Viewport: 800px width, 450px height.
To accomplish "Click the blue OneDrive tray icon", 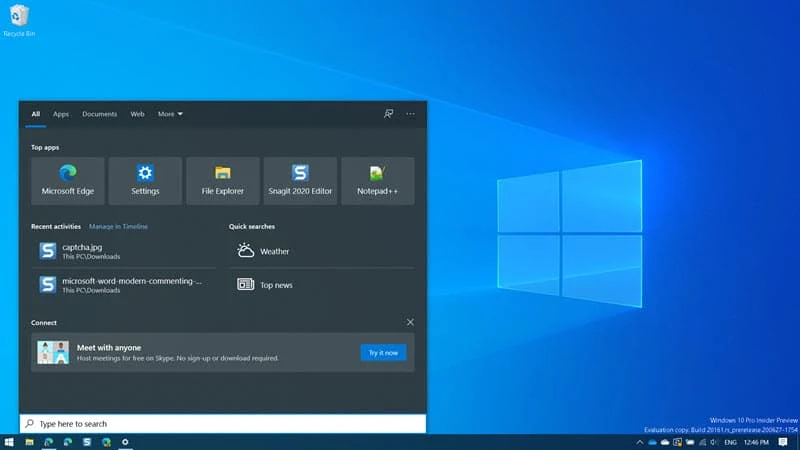I will point(653,442).
